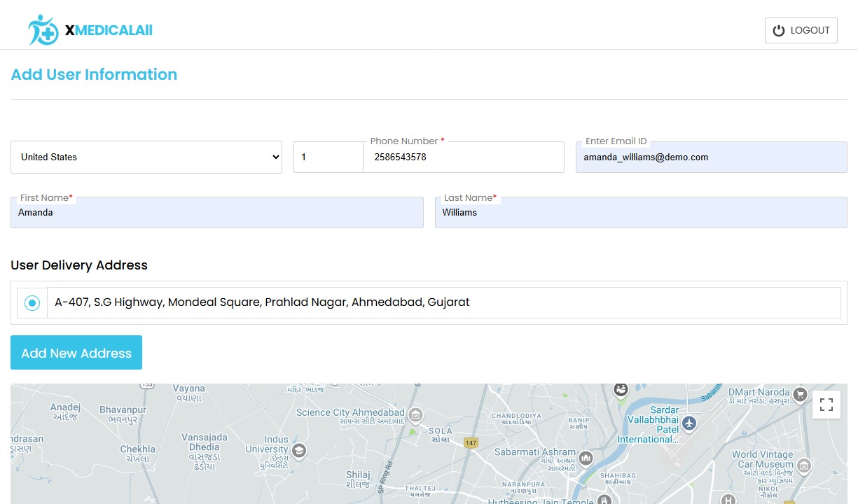Click the World Vintage Car Museum marker

point(804,465)
